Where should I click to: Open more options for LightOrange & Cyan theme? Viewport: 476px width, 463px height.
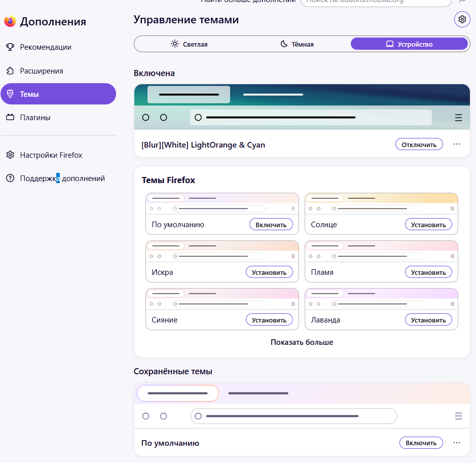point(457,144)
